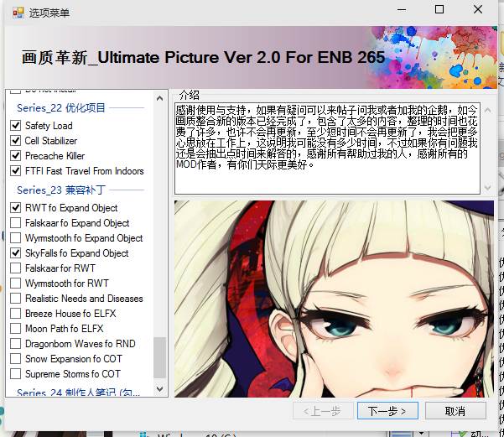Viewport: 504px width, 437px height.
Task: Enable Snow Expansion fo COT
Action: click(x=15, y=359)
